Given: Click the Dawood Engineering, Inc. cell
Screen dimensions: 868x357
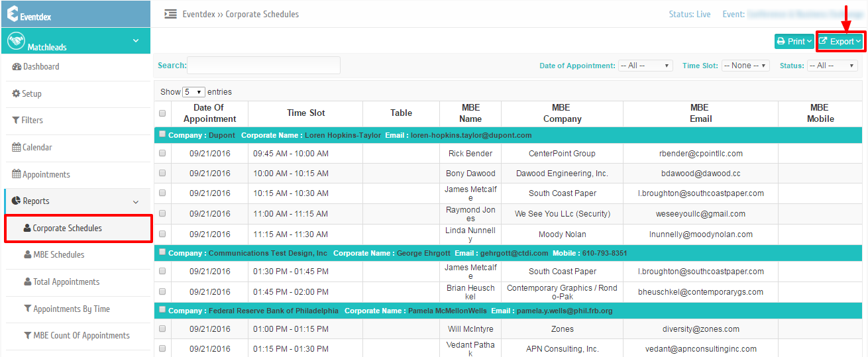Looking at the screenshot, I should [x=562, y=174].
